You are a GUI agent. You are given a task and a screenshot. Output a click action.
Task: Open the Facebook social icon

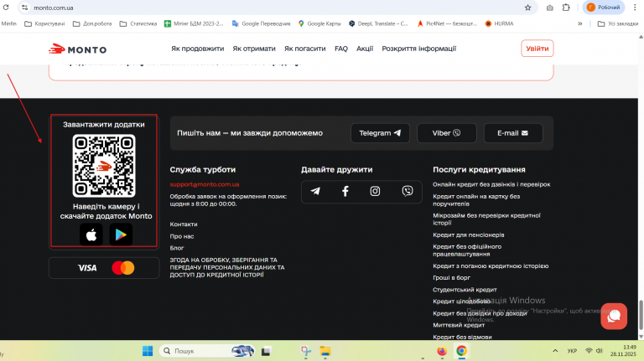coord(345,191)
